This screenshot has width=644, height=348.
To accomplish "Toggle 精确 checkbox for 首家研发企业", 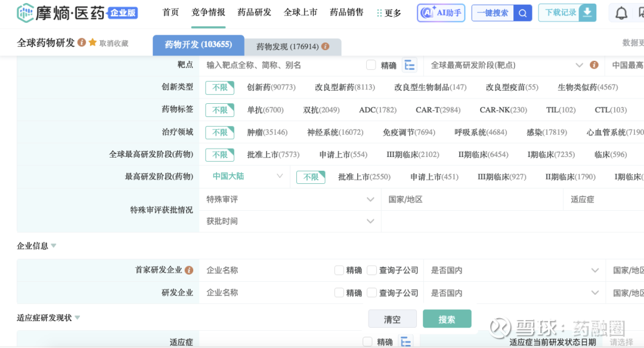I will pyautogui.click(x=339, y=270).
